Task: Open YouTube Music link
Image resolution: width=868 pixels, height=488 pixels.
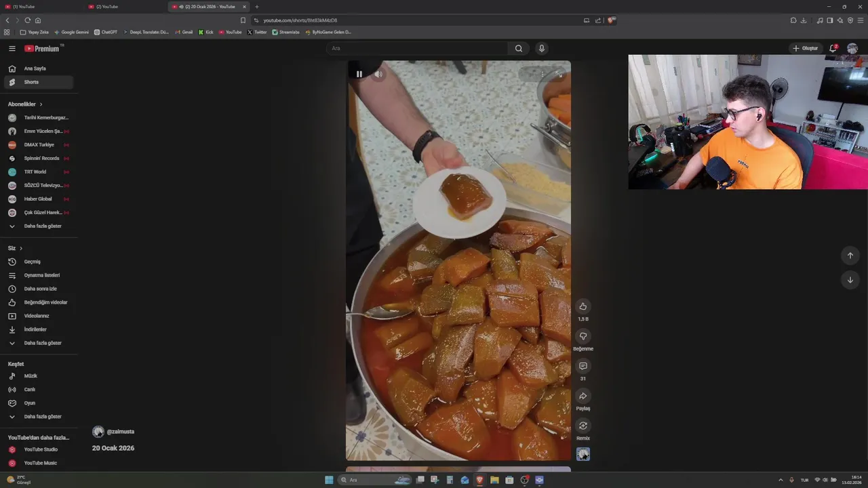Action: 39,463
